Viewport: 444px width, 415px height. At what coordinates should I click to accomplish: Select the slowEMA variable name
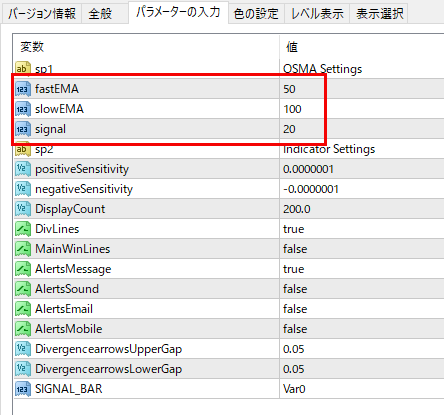pos(59,109)
